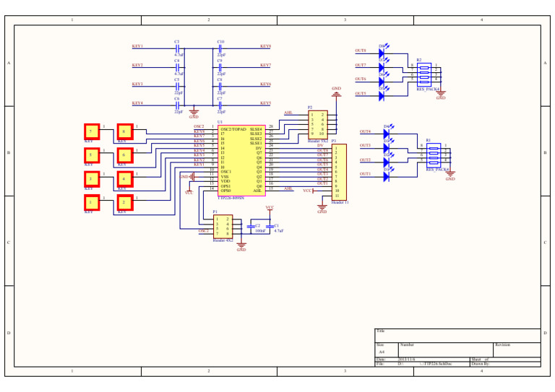555x392 pixels.
Task: Select capacitor C4 symbol
Action: (x=178, y=68)
